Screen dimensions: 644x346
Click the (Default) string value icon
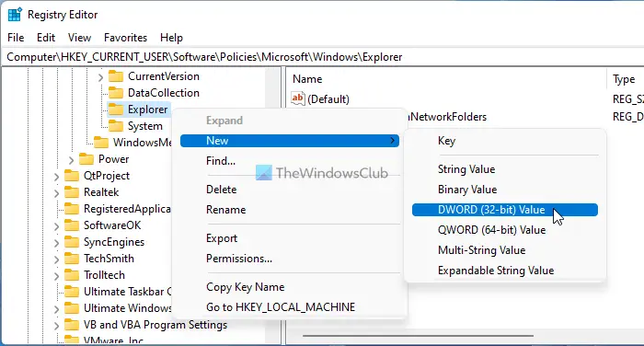(297, 98)
